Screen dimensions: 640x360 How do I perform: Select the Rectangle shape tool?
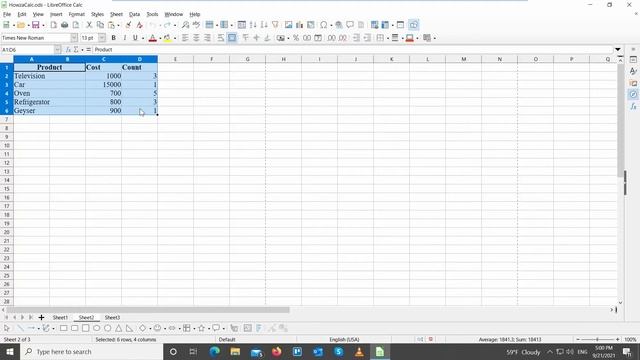coord(63,328)
